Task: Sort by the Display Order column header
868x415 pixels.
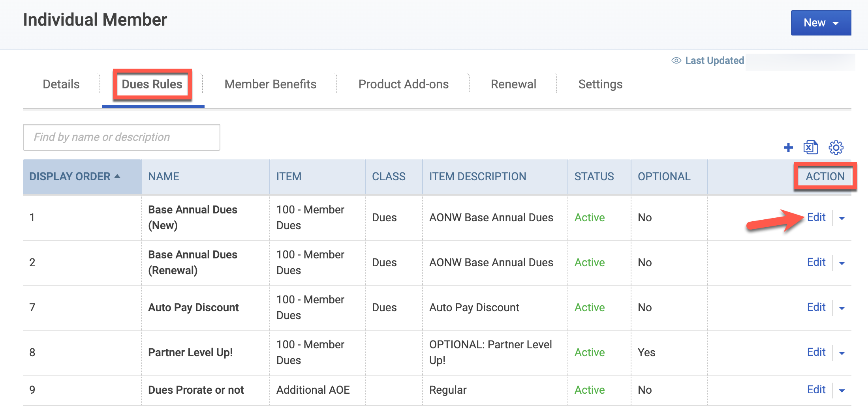Action: pyautogui.click(x=75, y=176)
